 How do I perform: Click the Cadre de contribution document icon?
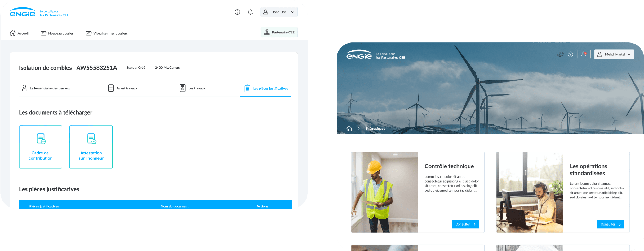pos(41,139)
